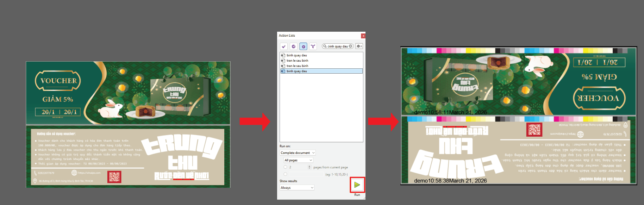Click the purple globe icon in toolbar

[x=293, y=46]
